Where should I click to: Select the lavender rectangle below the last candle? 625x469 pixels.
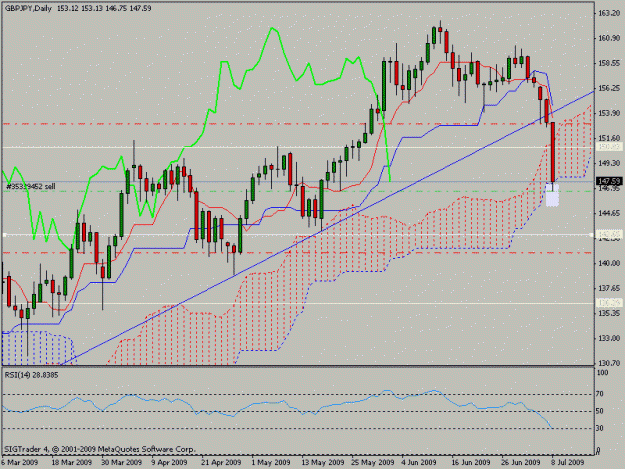coord(552,195)
